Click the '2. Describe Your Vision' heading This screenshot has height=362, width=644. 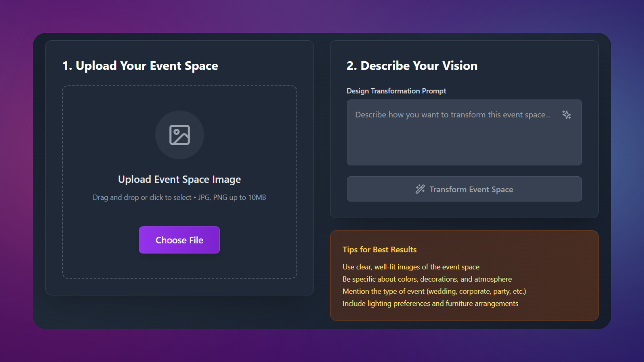[412, 66]
